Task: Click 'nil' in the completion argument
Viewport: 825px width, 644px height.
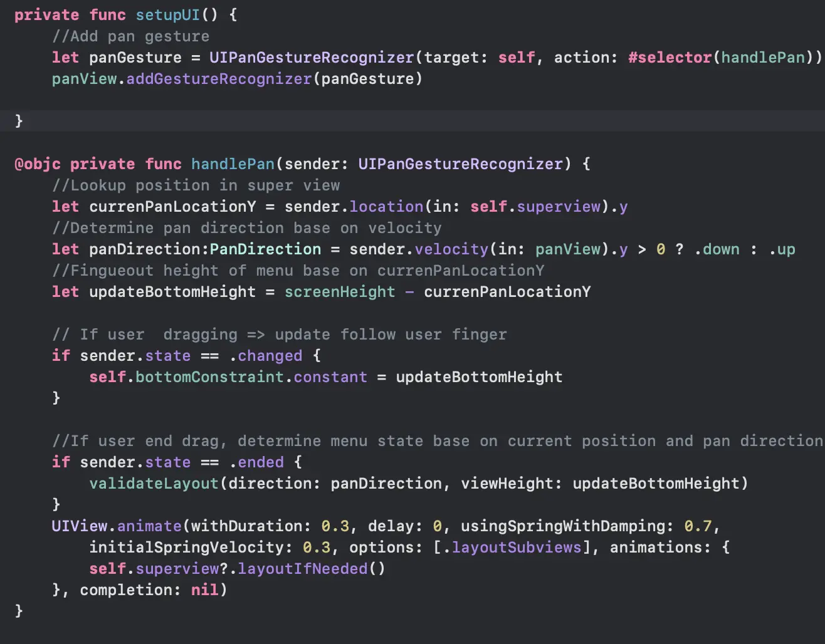Action: coord(204,590)
